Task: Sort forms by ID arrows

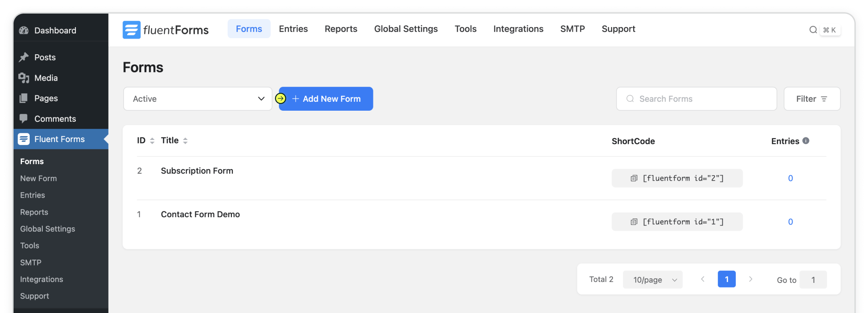Action: pos(152,141)
